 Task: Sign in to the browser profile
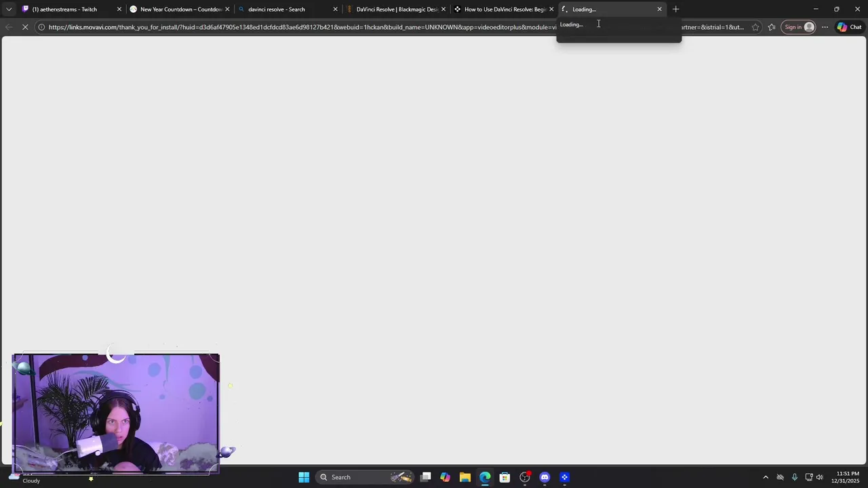pos(799,27)
